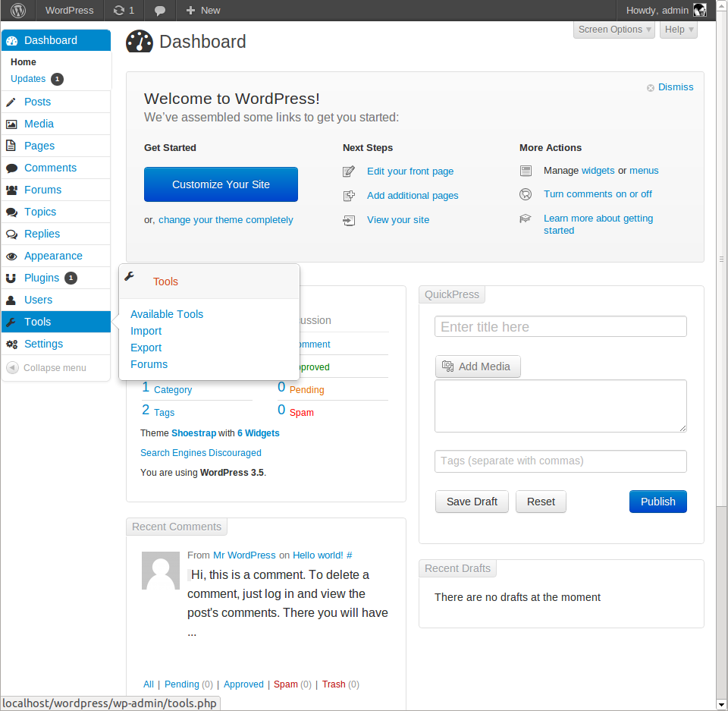This screenshot has width=728, height=711.
Task: Open the Turn comments on or off link
Action: point(598,194)
